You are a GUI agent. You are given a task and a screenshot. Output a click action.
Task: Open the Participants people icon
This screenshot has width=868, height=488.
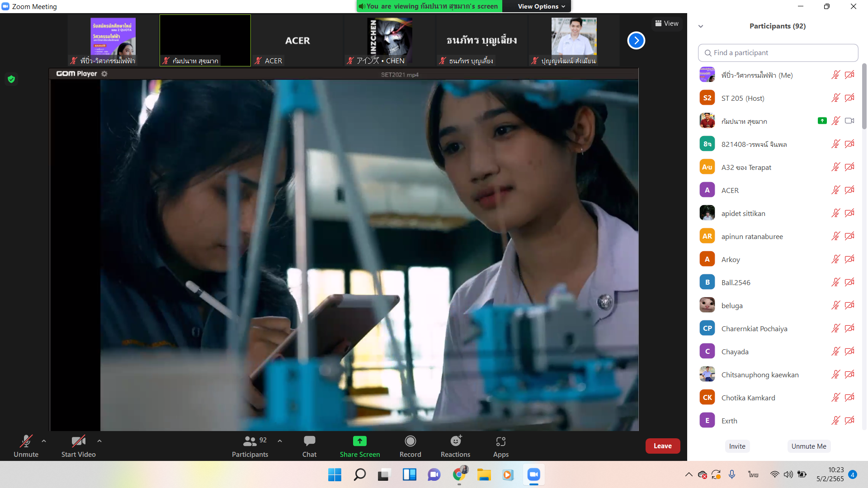250,441
